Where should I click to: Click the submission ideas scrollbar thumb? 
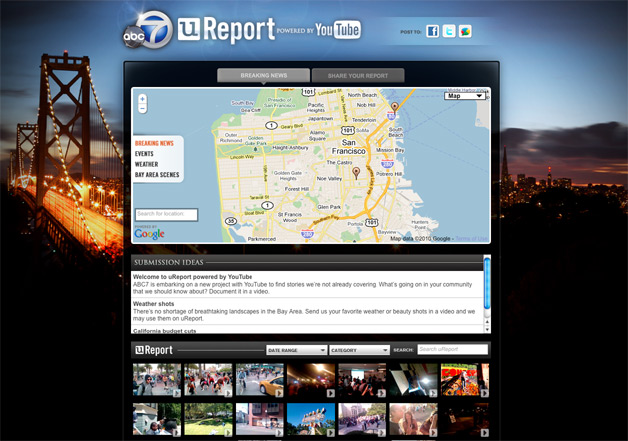coord(487,283)
